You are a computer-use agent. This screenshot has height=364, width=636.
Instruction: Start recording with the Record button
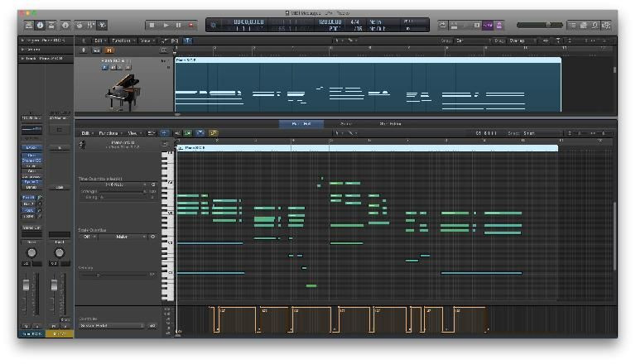(192, 26)
